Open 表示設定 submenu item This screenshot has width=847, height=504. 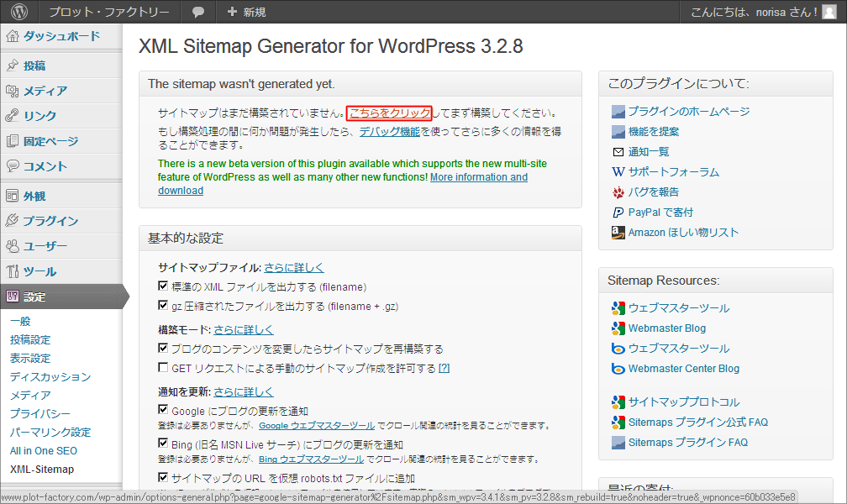[x=30, y=358]
